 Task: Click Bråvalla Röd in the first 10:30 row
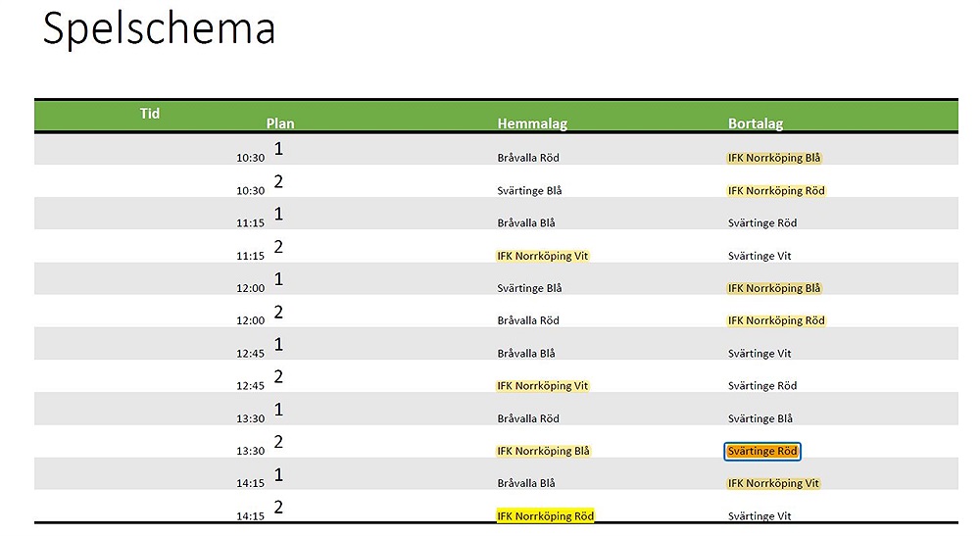528,158
